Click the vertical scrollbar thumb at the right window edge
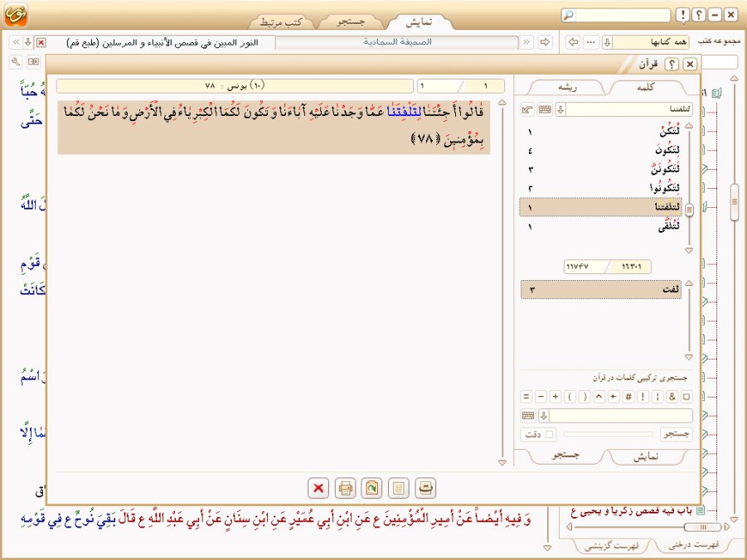The width and height of the screenshot is (747, 560). [x=734, y=202]
